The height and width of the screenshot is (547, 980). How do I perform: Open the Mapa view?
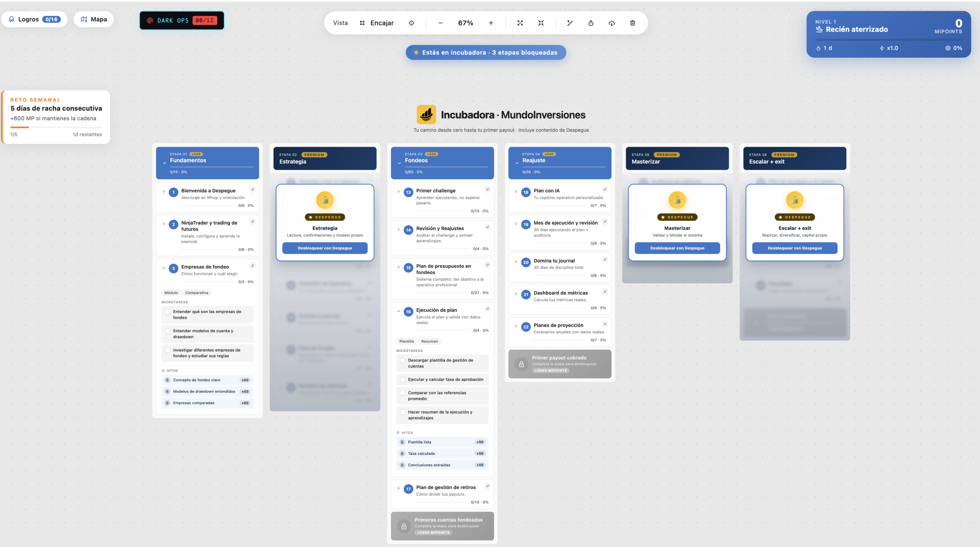click(x=94, y=19)
